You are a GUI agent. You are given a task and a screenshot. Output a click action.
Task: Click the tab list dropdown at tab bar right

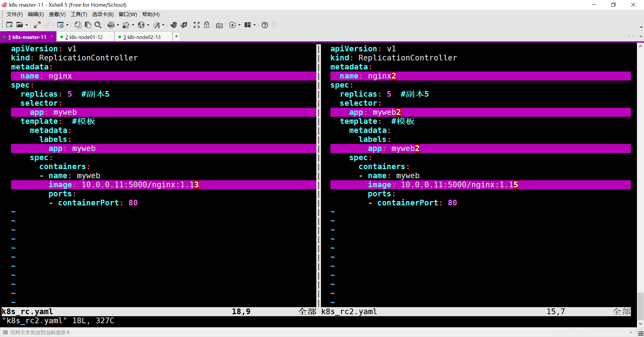pyautogui.click(x=641, y=37)
